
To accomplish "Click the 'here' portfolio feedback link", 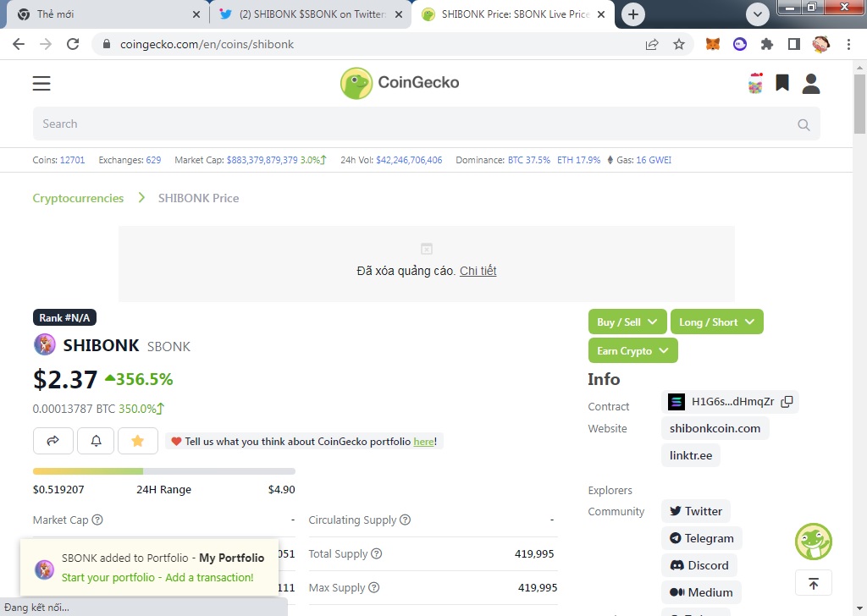I will [x=423, y=442].
